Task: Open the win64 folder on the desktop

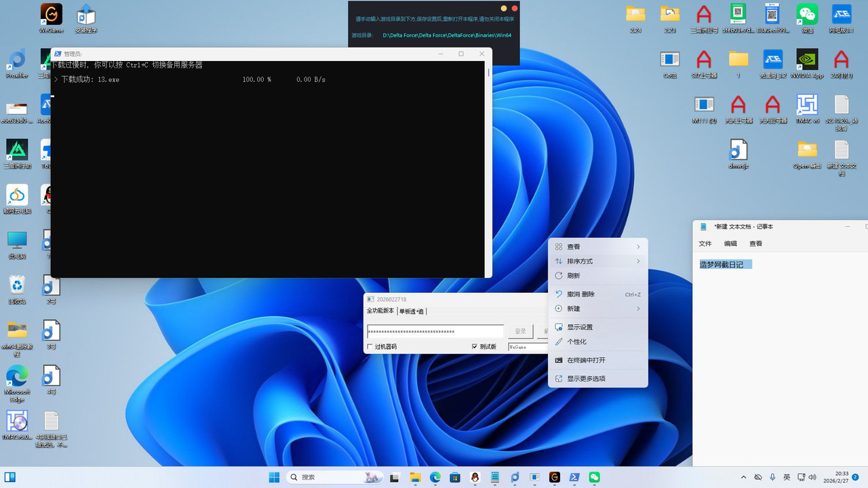Action: [17, 338]
